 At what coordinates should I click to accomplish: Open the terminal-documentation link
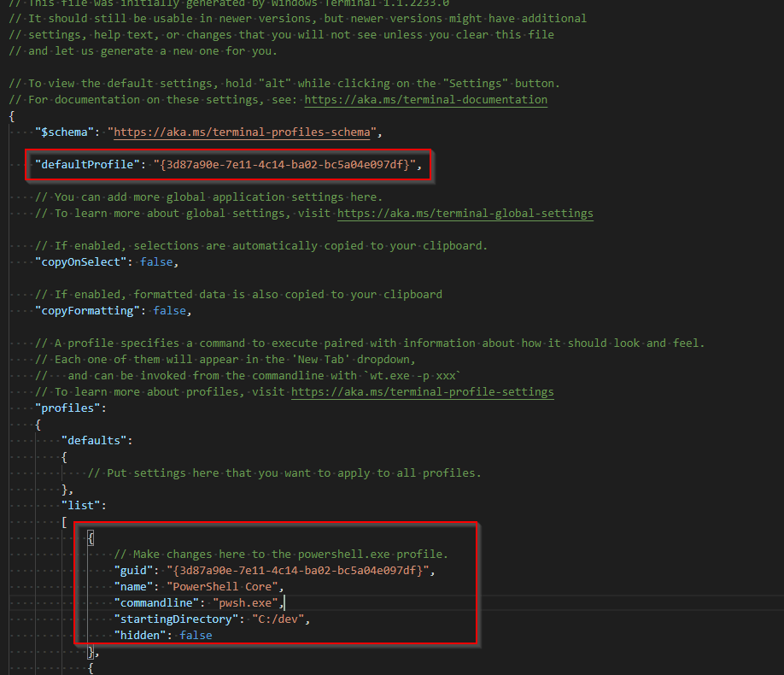(x=425, y=100)
